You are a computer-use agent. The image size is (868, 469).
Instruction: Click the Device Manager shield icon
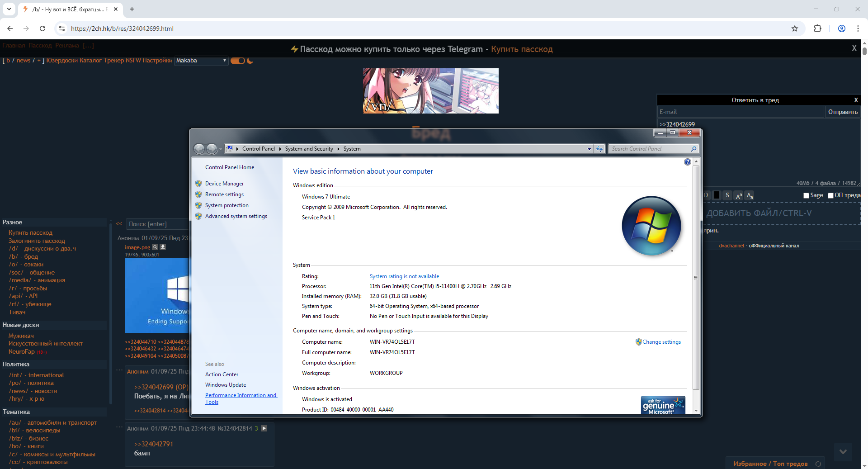pos(198,184)
